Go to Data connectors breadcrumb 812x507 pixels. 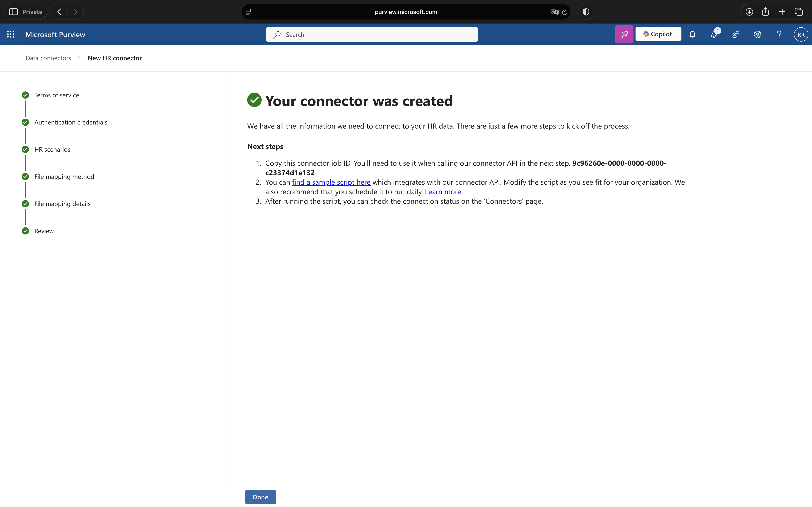(x=48, y=58)
